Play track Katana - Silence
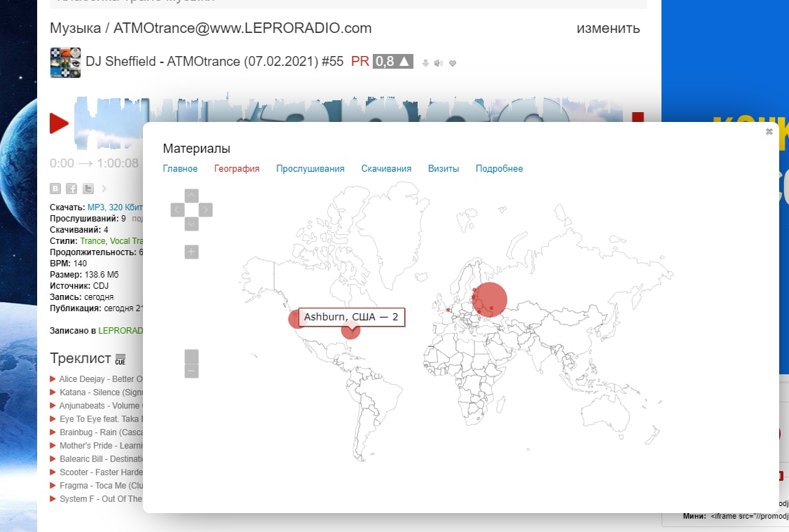Viewport: 789px width, 532px height. click(53, 392)
